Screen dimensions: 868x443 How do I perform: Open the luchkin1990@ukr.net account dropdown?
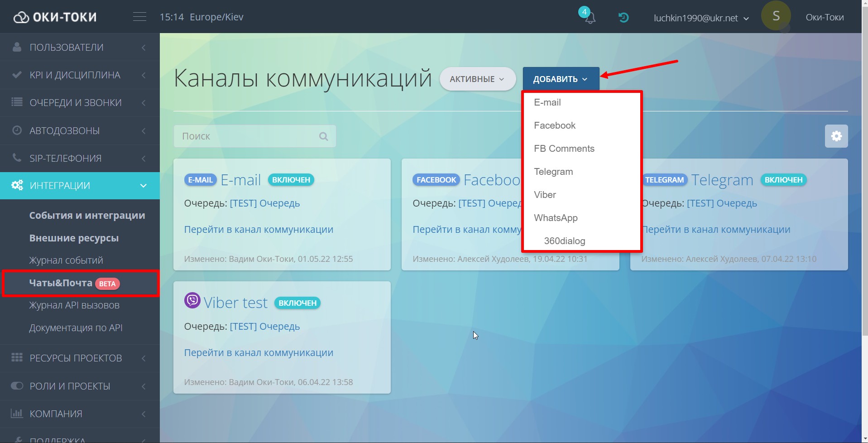[x=701, y=18]
